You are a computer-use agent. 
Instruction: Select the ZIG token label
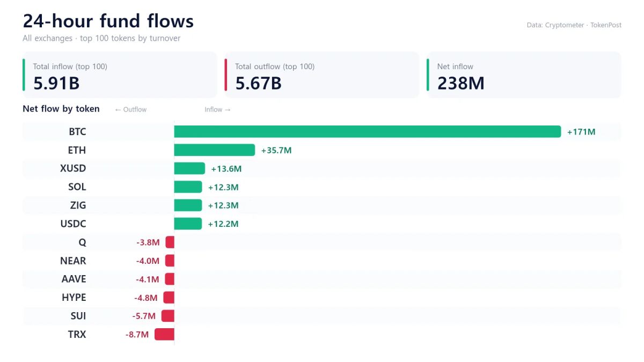[x=78, y=205]
